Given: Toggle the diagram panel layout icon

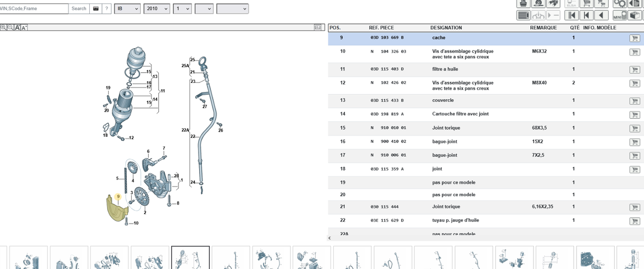Looking at the screenshot, I should 318,27.
